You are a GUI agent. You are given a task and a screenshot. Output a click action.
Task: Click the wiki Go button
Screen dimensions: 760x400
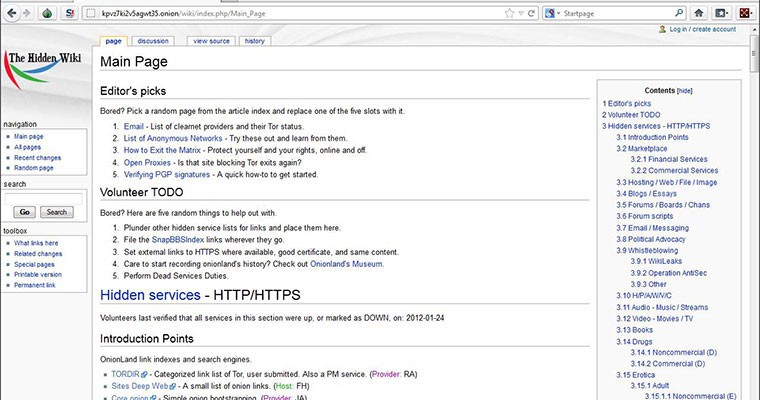point(24,212)
